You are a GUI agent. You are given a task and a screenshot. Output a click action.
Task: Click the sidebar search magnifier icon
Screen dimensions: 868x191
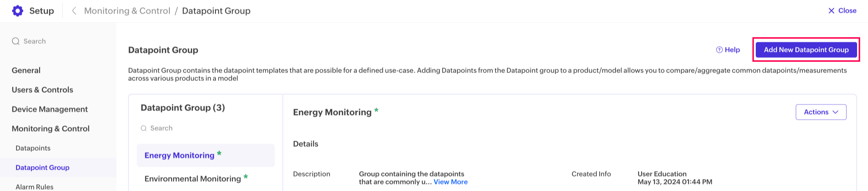15,41
